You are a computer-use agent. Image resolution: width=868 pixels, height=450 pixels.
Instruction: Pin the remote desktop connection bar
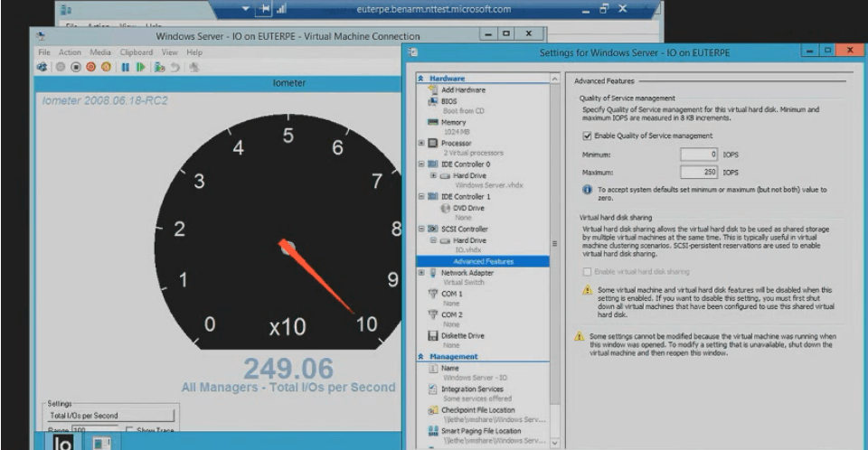tap(265, 9)
